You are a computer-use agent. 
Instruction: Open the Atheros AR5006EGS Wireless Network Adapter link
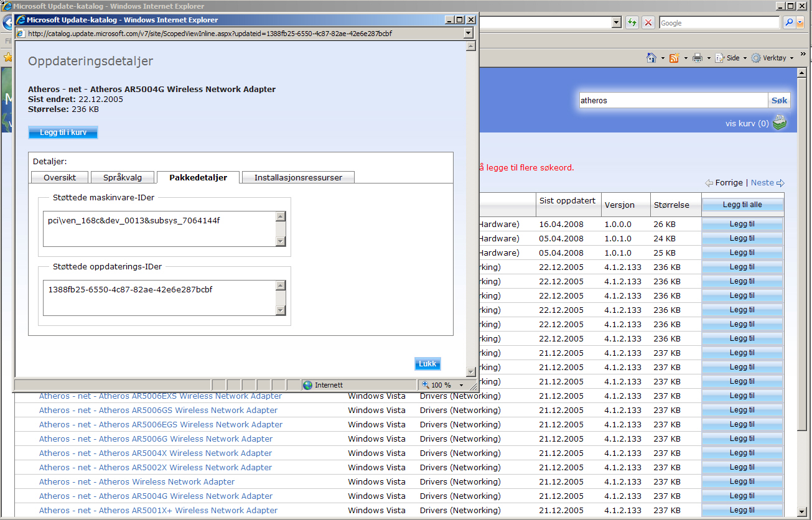point(161,424)
